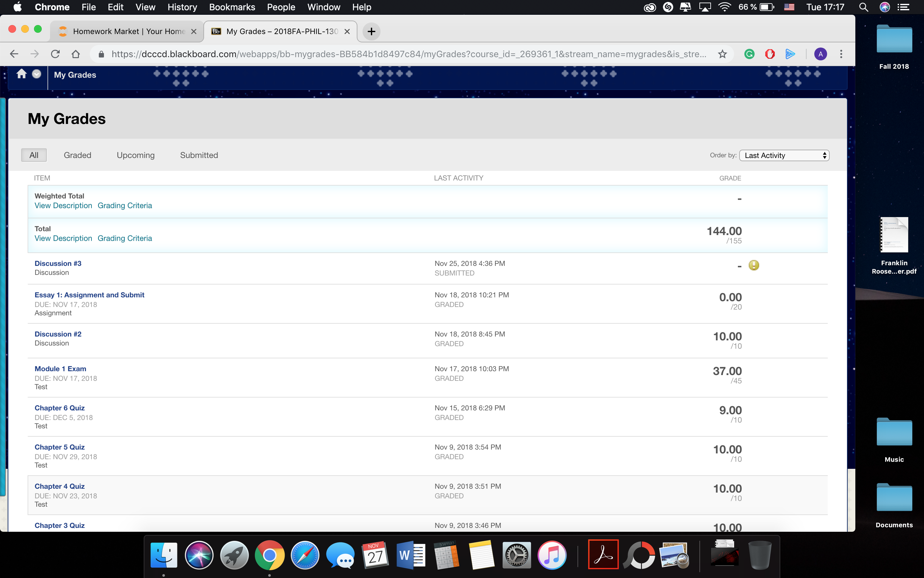The width and height of the screenshot is (924, 578).
Task: Open Chapter 6 Quiz
Action: tap(60, 408)
